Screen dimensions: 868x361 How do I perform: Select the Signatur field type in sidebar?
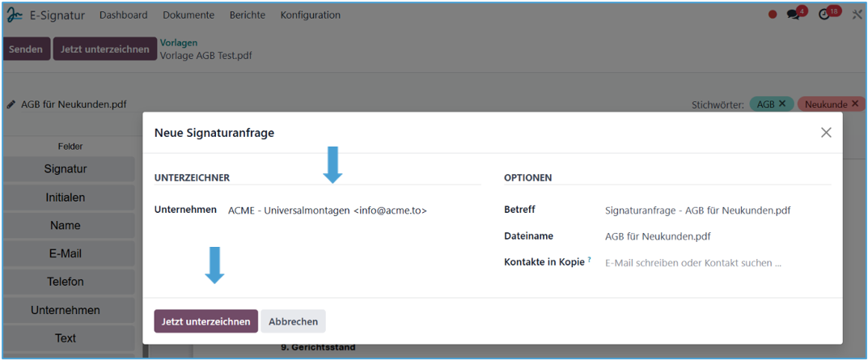(66, 169)
